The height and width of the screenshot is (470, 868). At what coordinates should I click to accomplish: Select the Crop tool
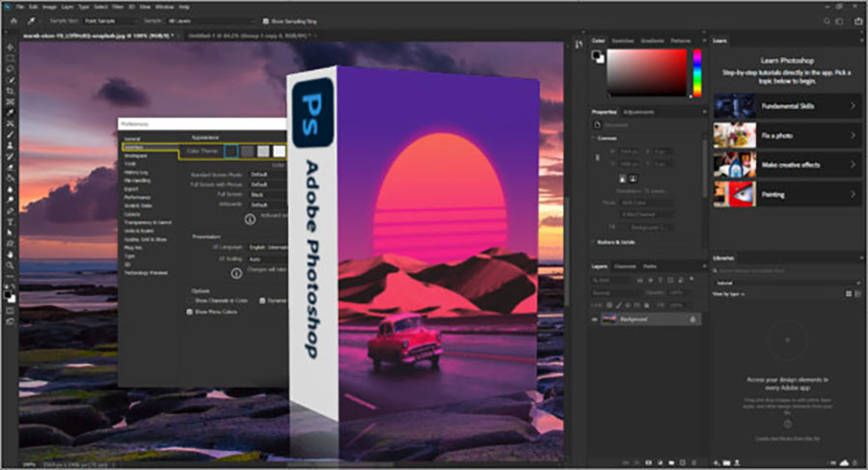coord(10,90)
